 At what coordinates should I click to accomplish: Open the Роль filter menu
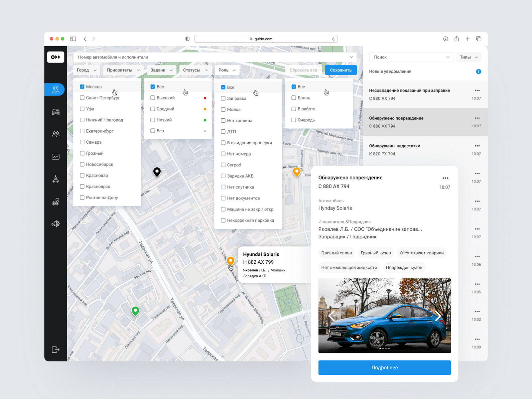[x=227, y=70]
